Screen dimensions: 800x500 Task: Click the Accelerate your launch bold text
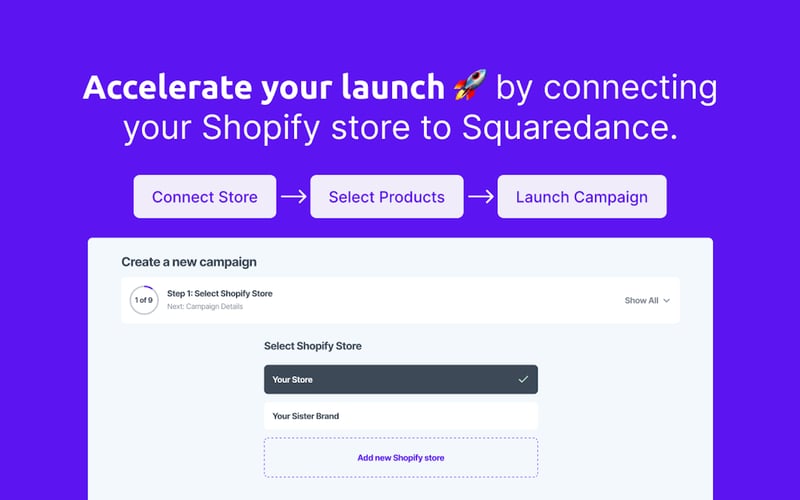[264, 87]
